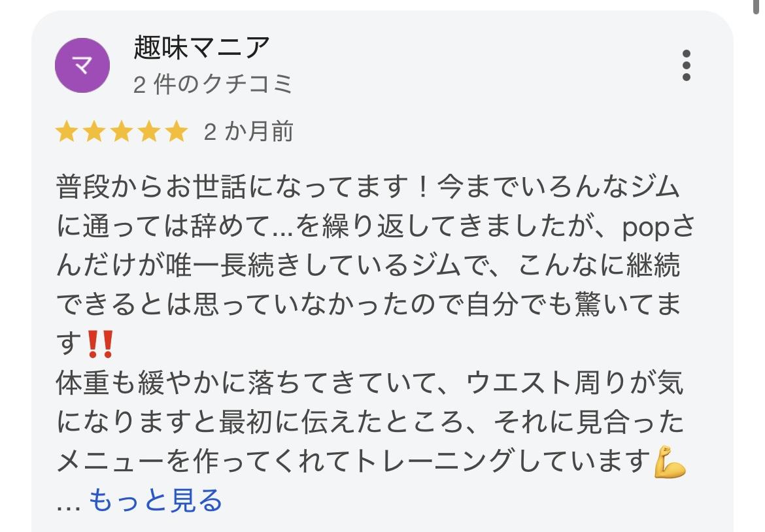The image size is (765, 532).
Task: Open reviewer profile 趣味マニア
Action: click(201, 47)
